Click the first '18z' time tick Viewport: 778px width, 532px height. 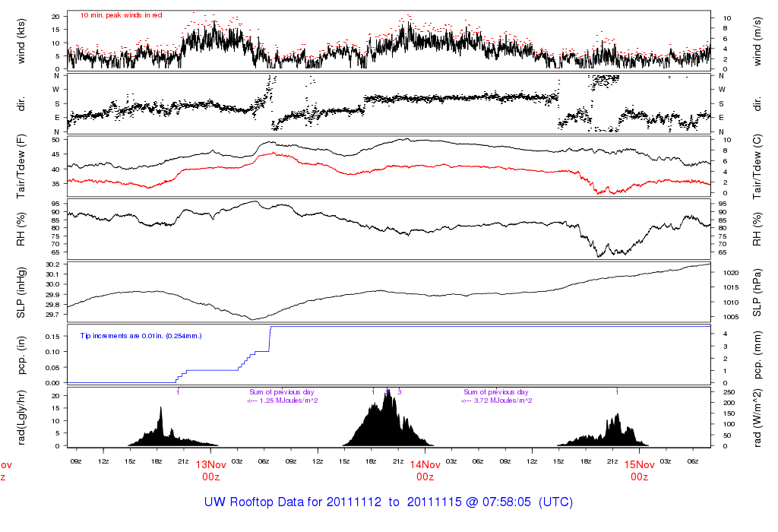pyautogui.click(x=157, y=461)
